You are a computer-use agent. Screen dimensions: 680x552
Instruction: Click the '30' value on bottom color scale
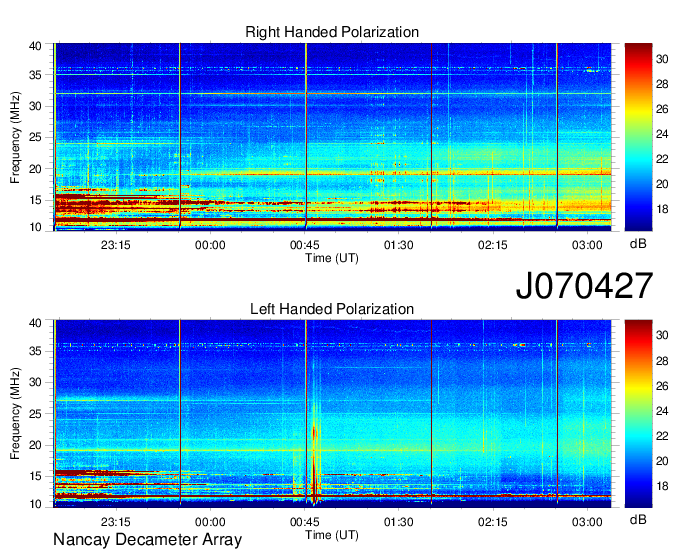pos(662,335)
